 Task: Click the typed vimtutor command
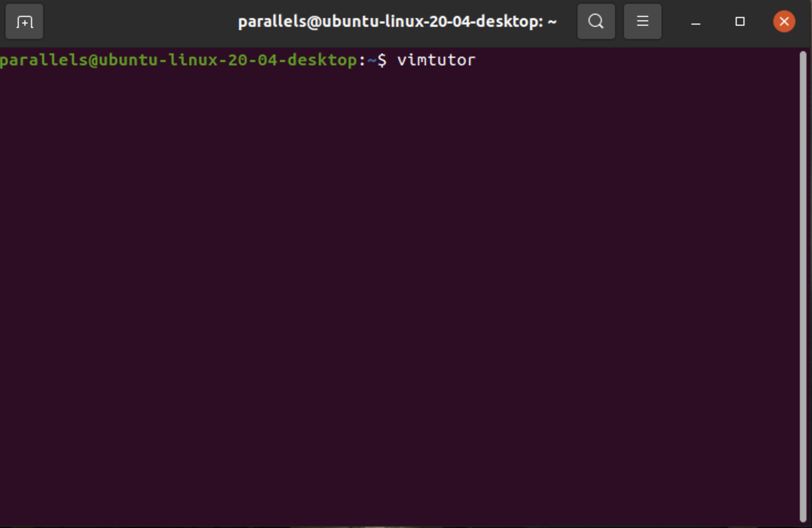(436, 60)
